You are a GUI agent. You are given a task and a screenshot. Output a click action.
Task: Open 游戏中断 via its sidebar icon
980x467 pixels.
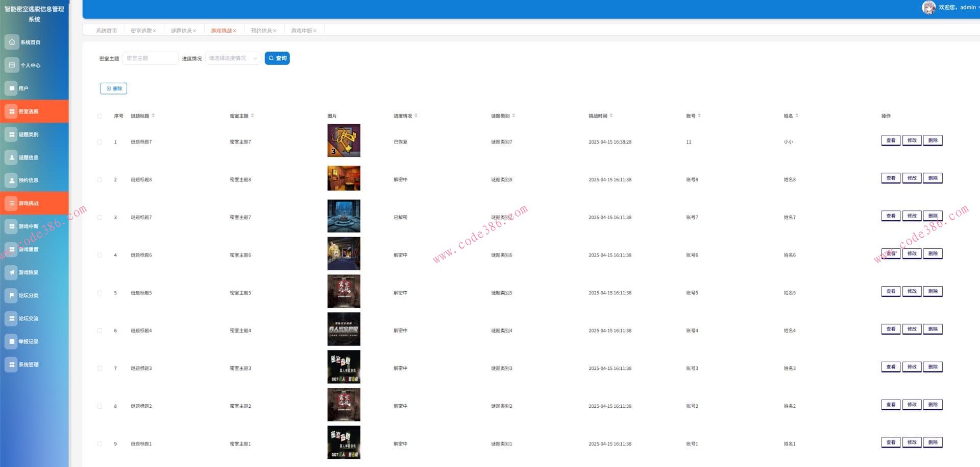(12, 226)
